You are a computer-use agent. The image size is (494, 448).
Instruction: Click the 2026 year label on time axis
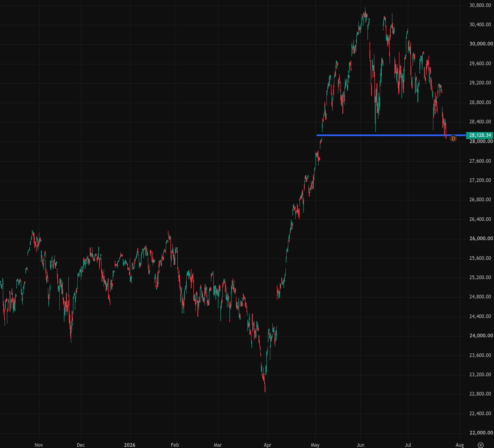[129, 445]
